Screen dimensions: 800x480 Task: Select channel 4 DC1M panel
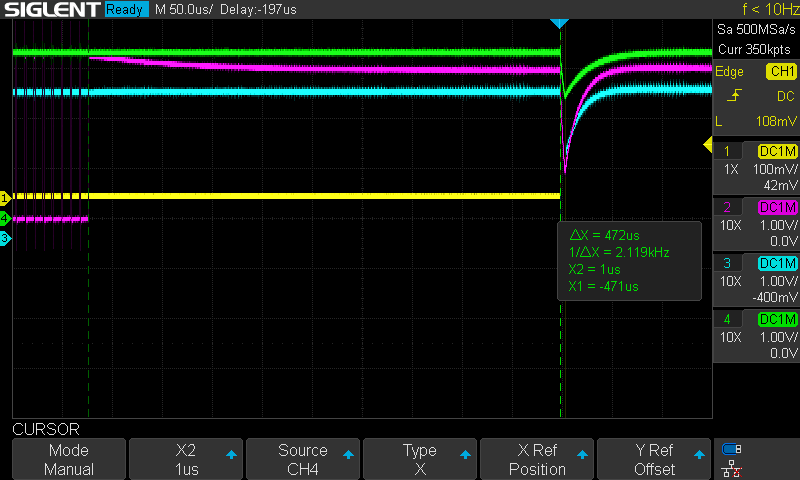click(x=757, y=335)
